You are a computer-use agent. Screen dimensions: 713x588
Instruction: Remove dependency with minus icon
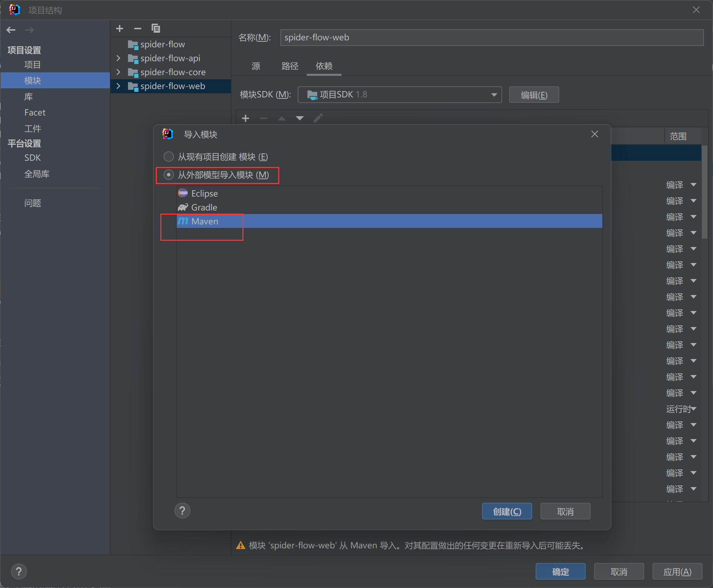pyautogui.click(x=264, y=118)
